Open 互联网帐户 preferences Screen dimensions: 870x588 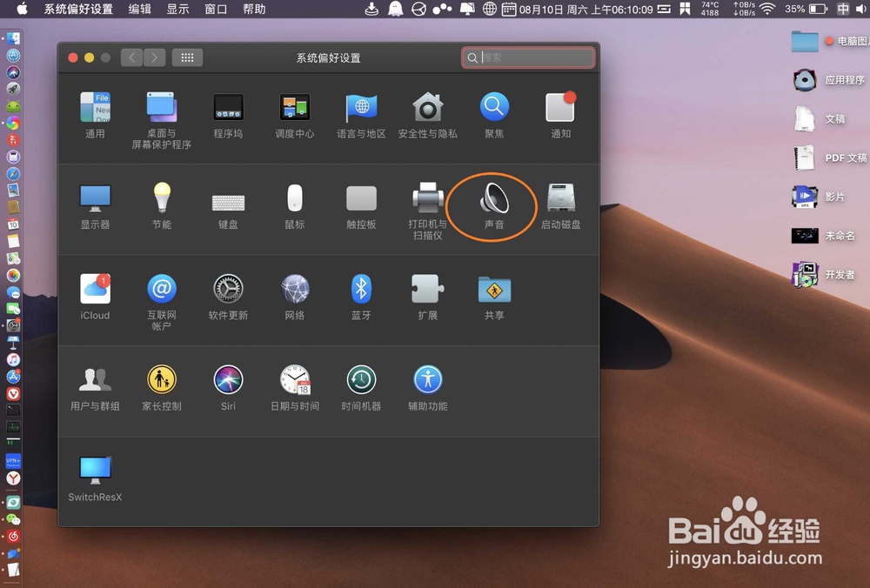[x=162, y=303]
